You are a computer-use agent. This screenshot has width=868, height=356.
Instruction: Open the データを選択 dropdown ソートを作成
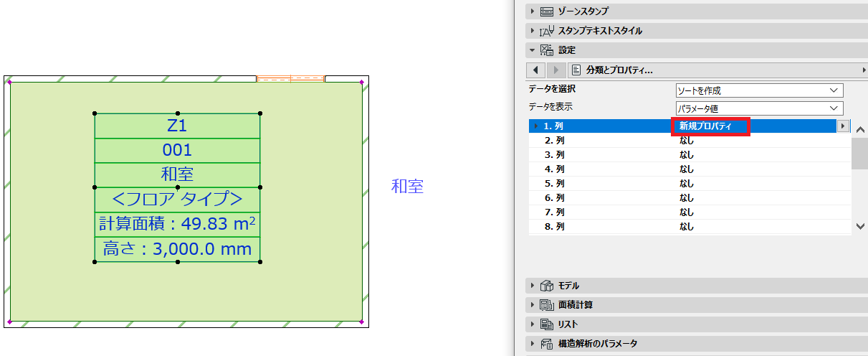[760, 91]
